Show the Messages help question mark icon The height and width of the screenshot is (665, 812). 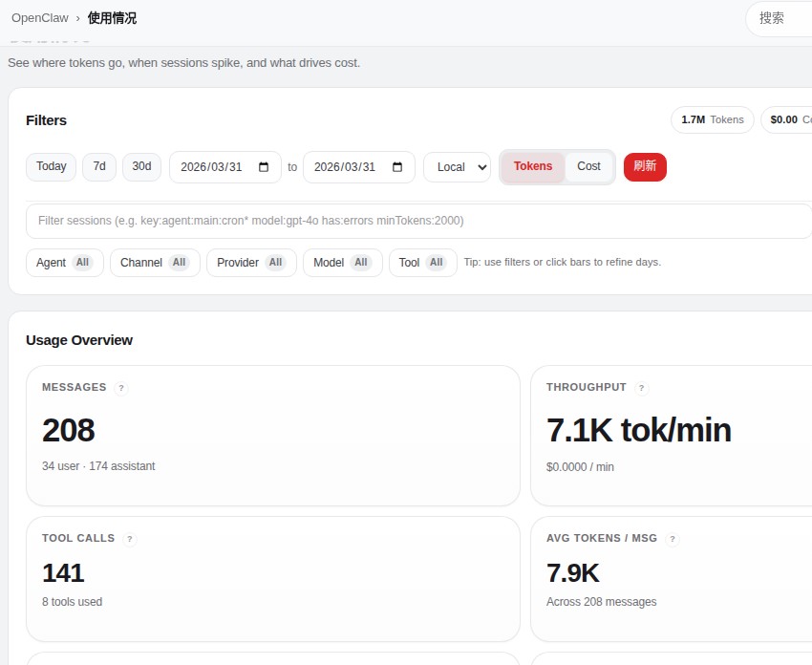click(x=121, y=388)
